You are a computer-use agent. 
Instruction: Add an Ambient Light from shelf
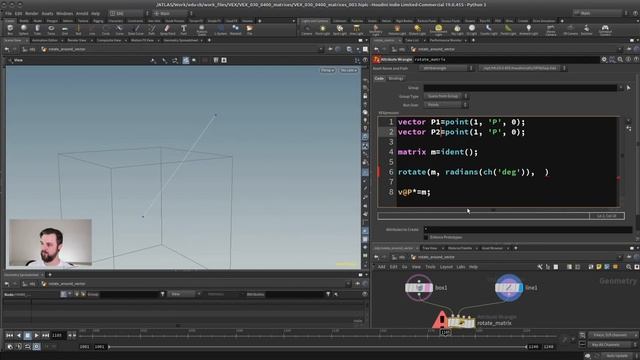(529, 29)
